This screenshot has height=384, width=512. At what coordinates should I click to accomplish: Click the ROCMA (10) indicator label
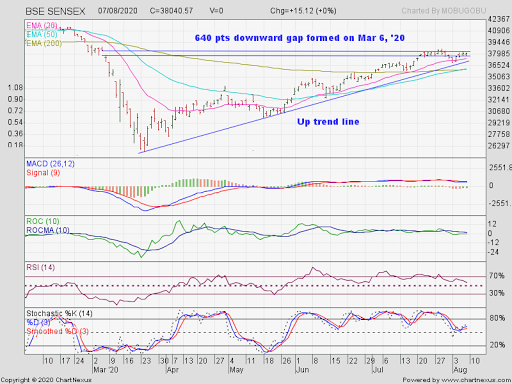(x=48, y=230)
